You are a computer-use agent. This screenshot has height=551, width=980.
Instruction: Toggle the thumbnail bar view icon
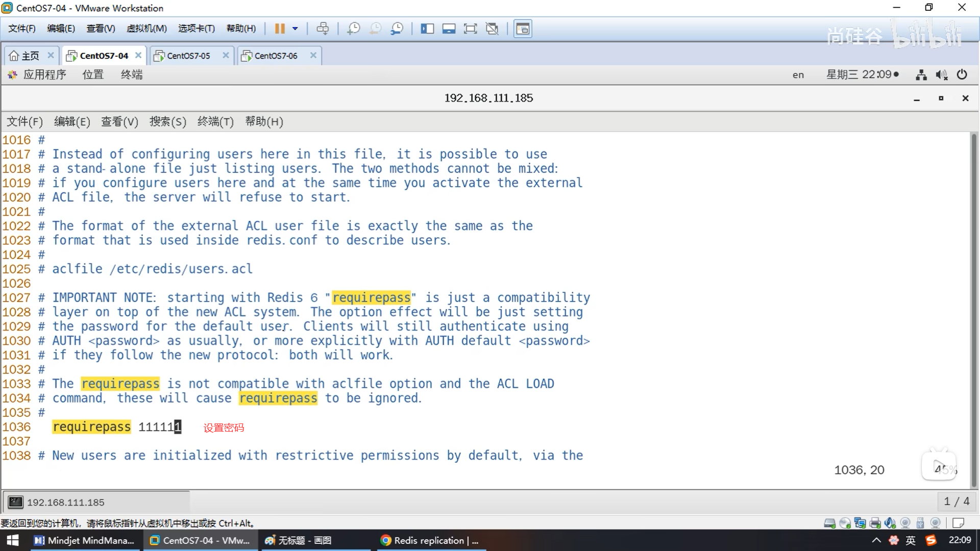tap(449, 29)
